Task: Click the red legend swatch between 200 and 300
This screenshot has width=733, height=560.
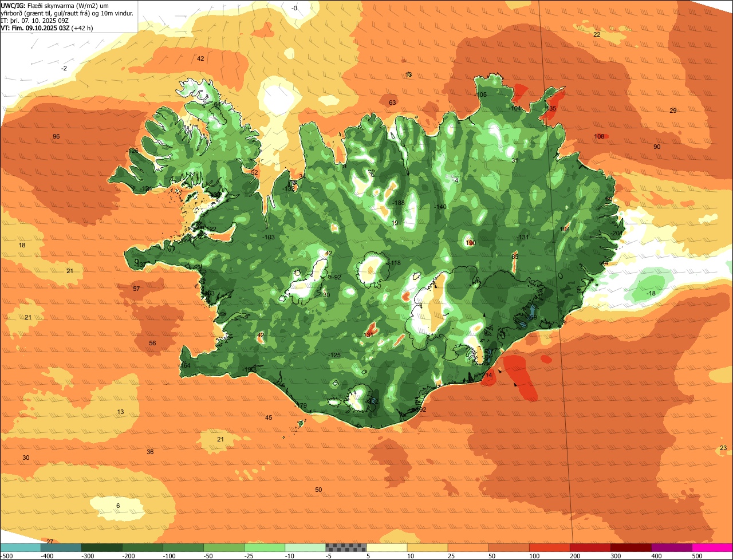Action: pos(590,547)
